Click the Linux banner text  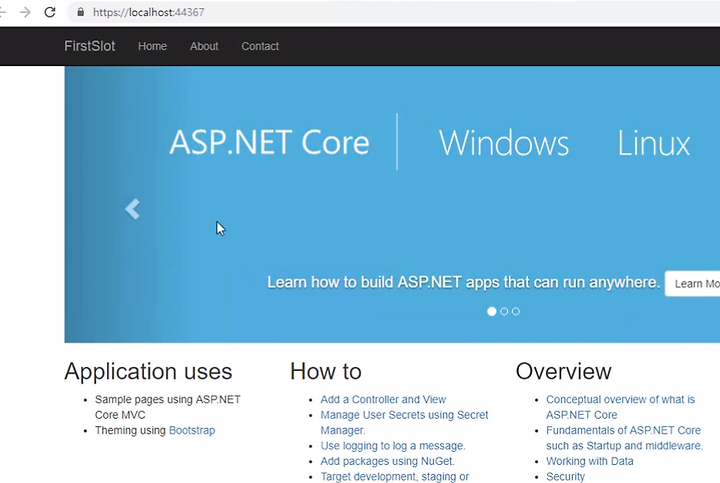point(653,143)
